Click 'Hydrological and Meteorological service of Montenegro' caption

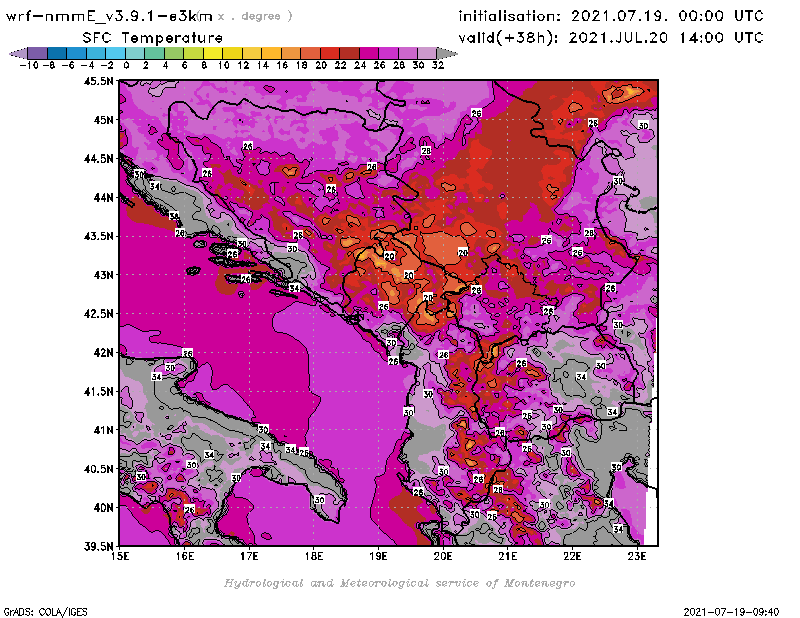(399, 583)
